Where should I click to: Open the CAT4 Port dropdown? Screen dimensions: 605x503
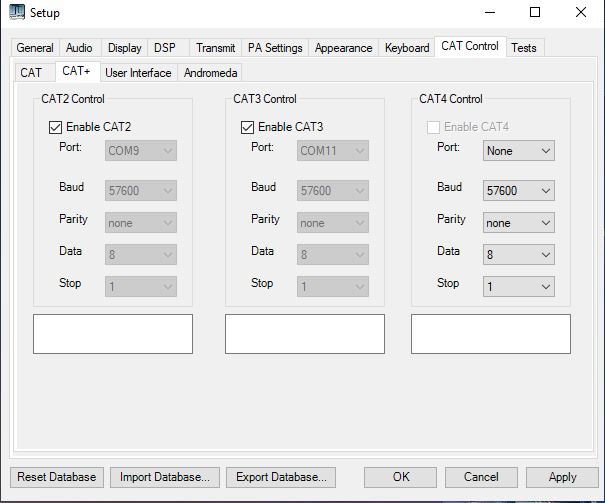tap(518, 151)
